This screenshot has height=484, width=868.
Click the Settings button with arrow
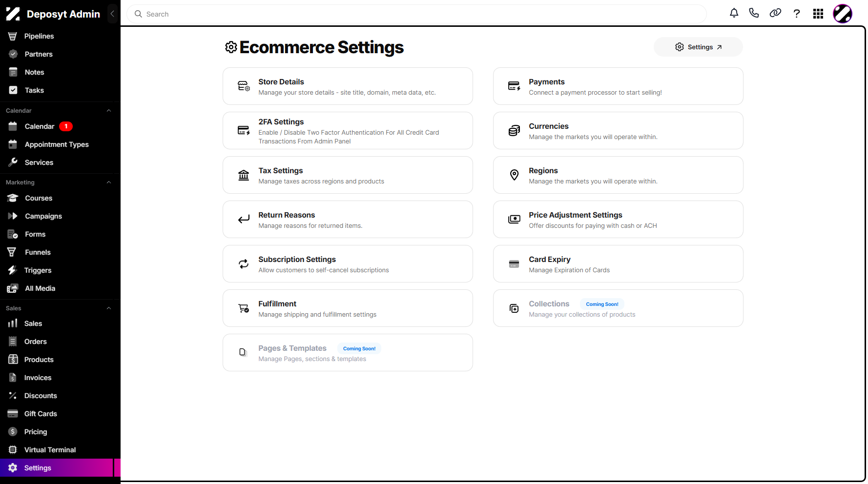click(x=698, y=47)
